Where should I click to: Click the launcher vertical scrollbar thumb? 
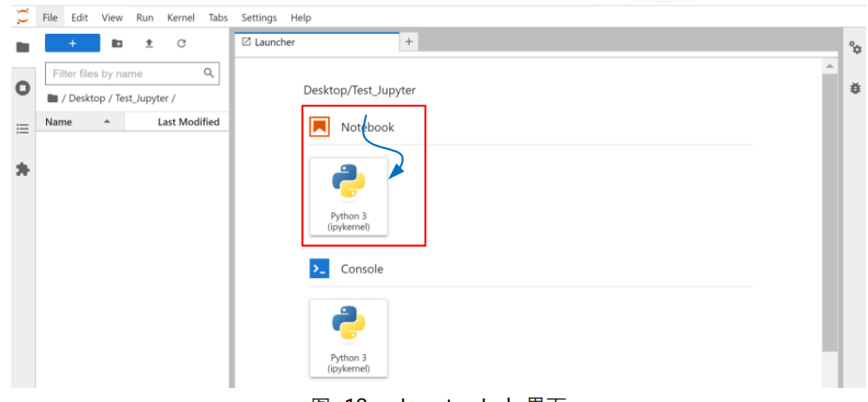point(830,212)
